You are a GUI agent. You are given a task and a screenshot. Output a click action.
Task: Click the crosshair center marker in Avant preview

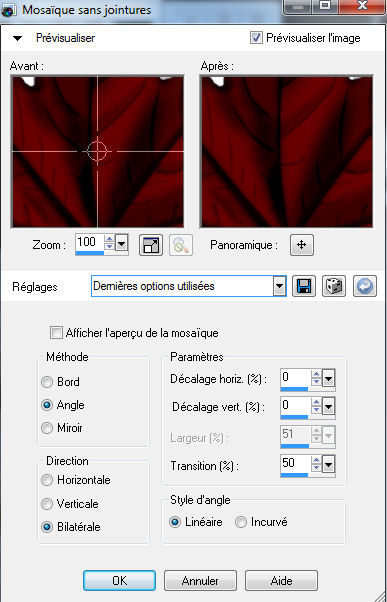coord(97,151)
